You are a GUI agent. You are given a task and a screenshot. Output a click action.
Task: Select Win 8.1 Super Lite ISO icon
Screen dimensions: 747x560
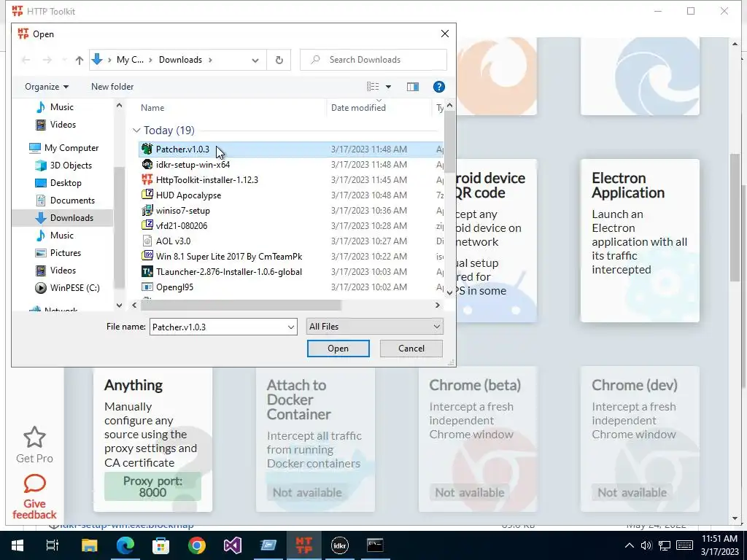[147, 256]
